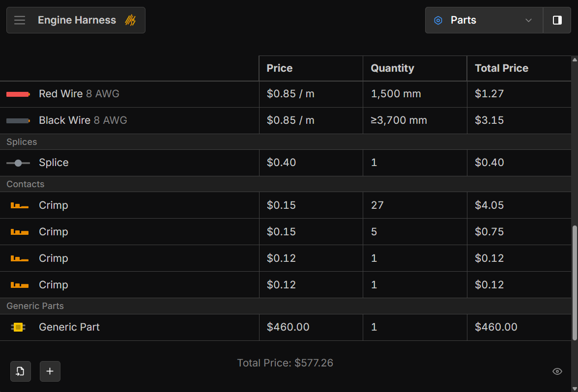Click the blue Parts hexagon icon
The height and width of the screenshot is (392, 578).
coord(438,20)
